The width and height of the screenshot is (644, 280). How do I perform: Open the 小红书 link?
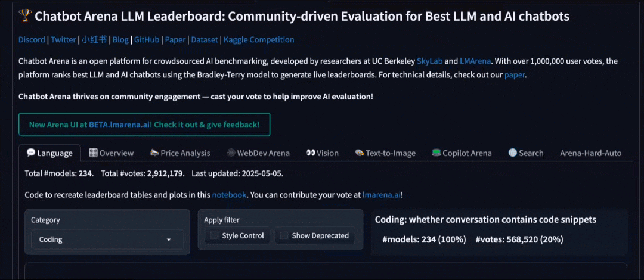(94, 40)
